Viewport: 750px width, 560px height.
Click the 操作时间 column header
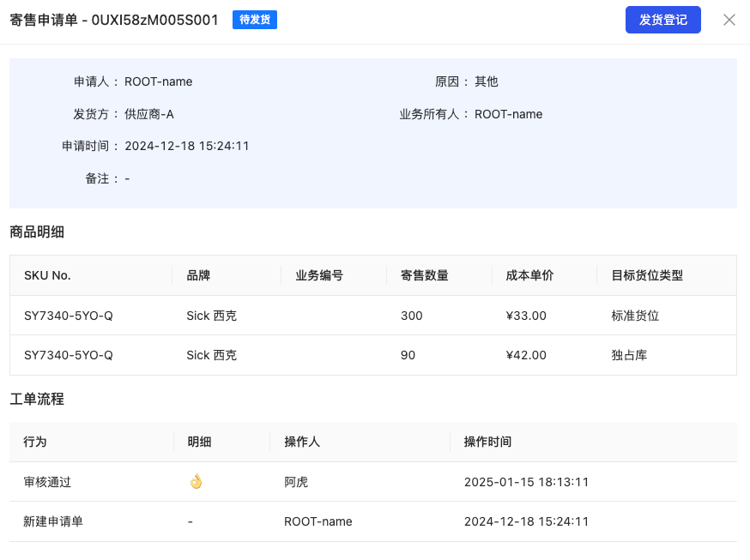coord(487,442)
